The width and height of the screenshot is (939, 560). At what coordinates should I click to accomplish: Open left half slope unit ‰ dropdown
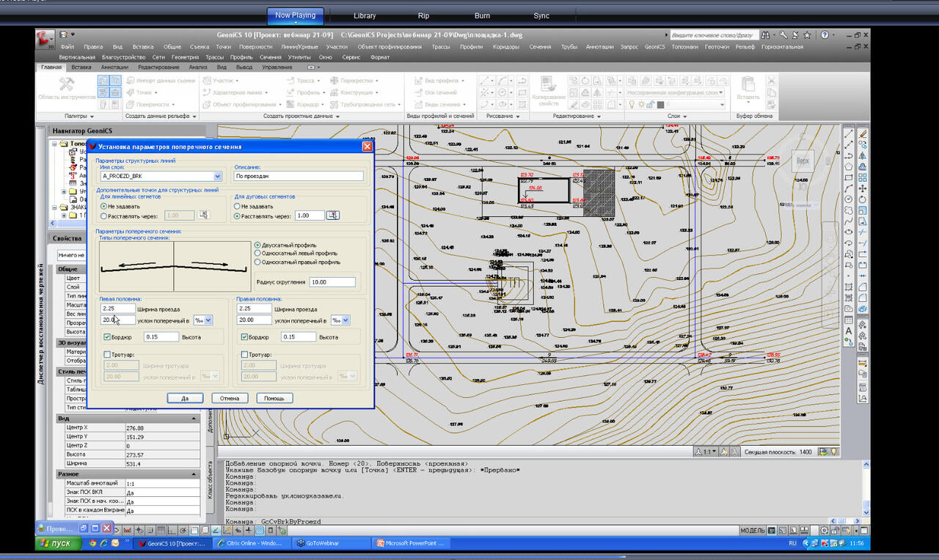pos(208,320)
